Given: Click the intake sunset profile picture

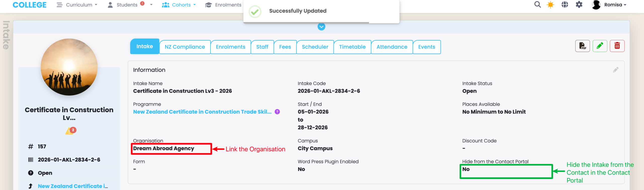Looking at the screenshot, I should [69, 67].
